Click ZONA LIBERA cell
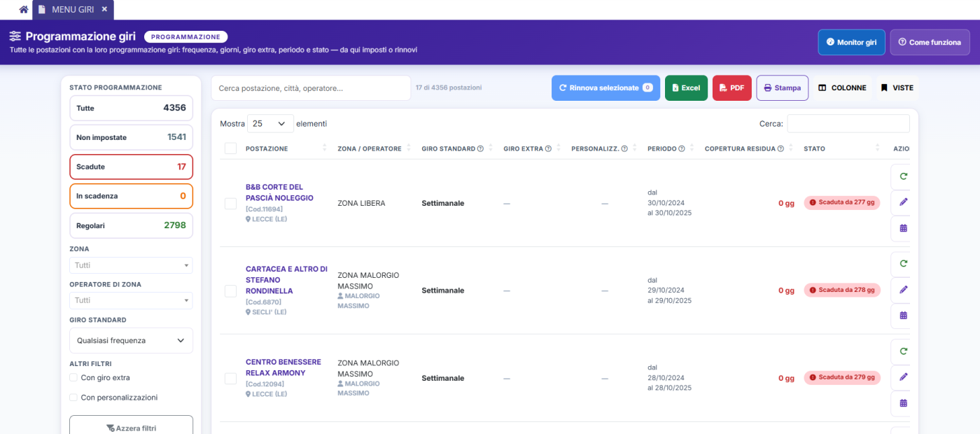980x434 pixels. (x=361, y=203)
